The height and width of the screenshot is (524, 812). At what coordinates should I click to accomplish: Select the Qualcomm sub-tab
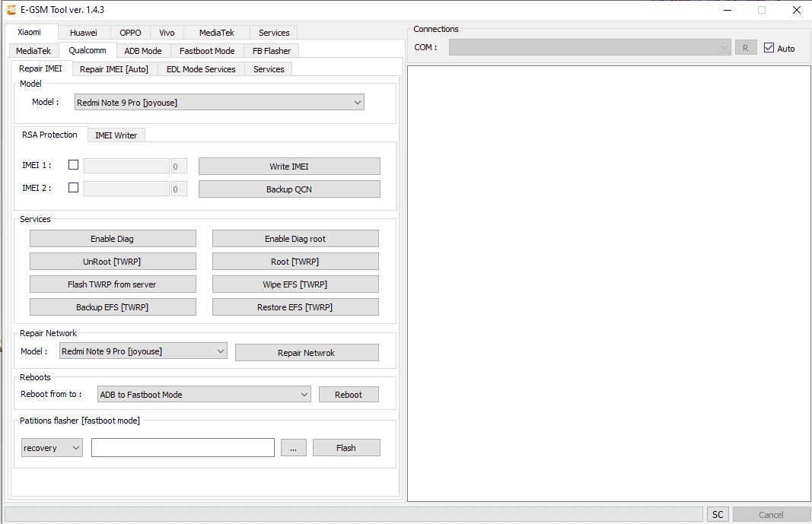[88, 50]
